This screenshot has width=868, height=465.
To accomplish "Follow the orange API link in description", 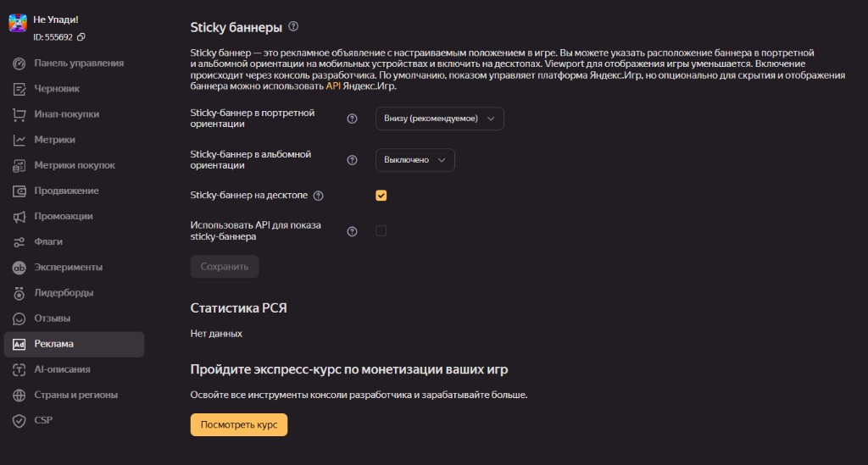I will click(x=332, y=86).
